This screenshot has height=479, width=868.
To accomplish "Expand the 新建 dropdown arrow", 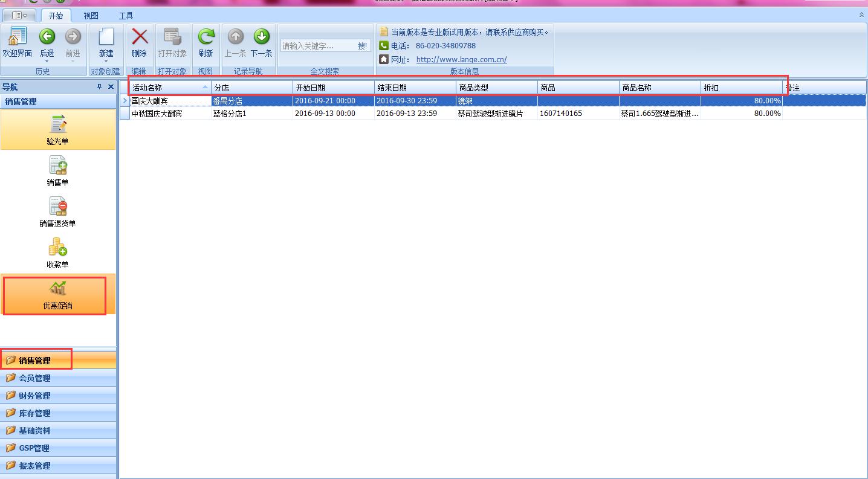I will pos(106,61).
